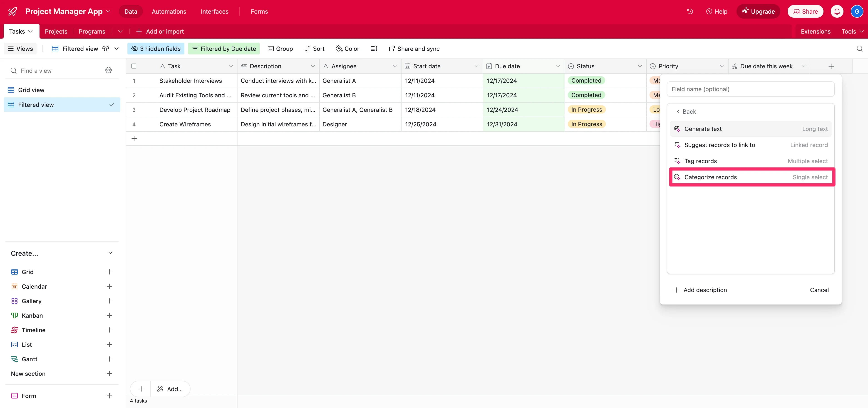Expand the Due date column dropdown arrow
Viewport: 868px width, 408px height.
(558, 66)
